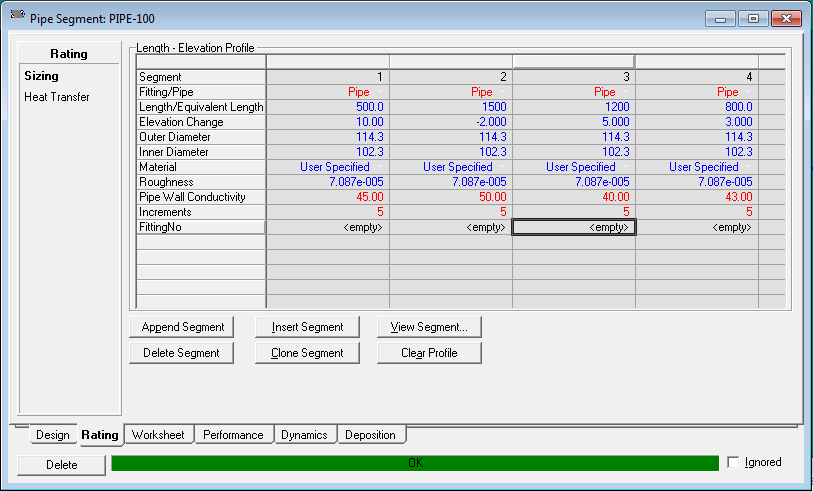
Task: Select Heat Transfer in the Rating list
Action: click(x=57, y=97)
